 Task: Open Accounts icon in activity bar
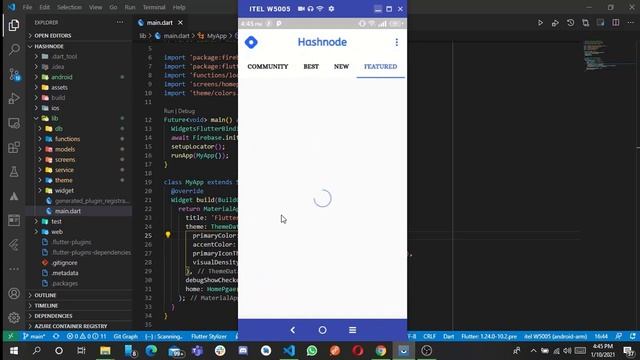[14, 293]
